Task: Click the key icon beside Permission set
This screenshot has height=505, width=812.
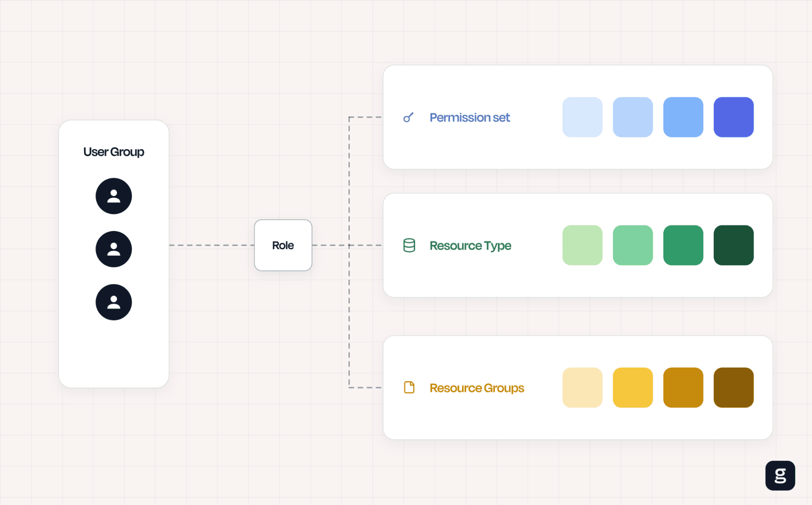Action: (x=409, y=118)
